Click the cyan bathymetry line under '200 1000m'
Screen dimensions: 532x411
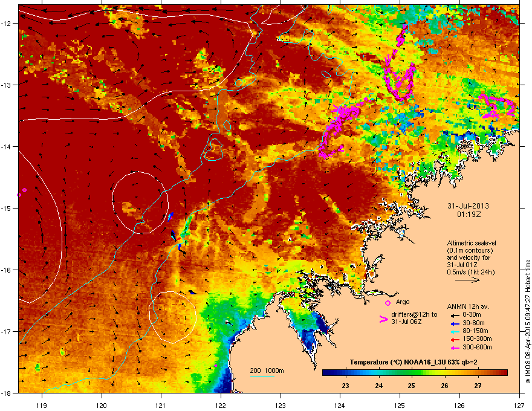coord(262,376)
